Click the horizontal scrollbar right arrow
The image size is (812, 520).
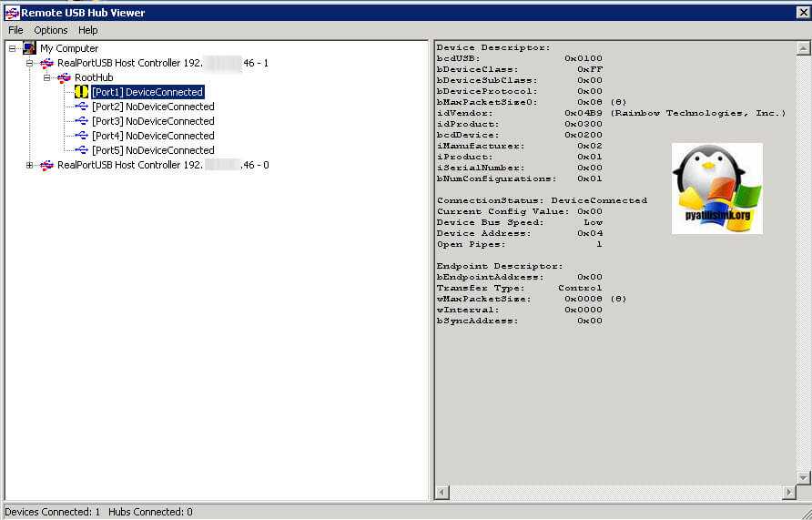pos(789,492)
